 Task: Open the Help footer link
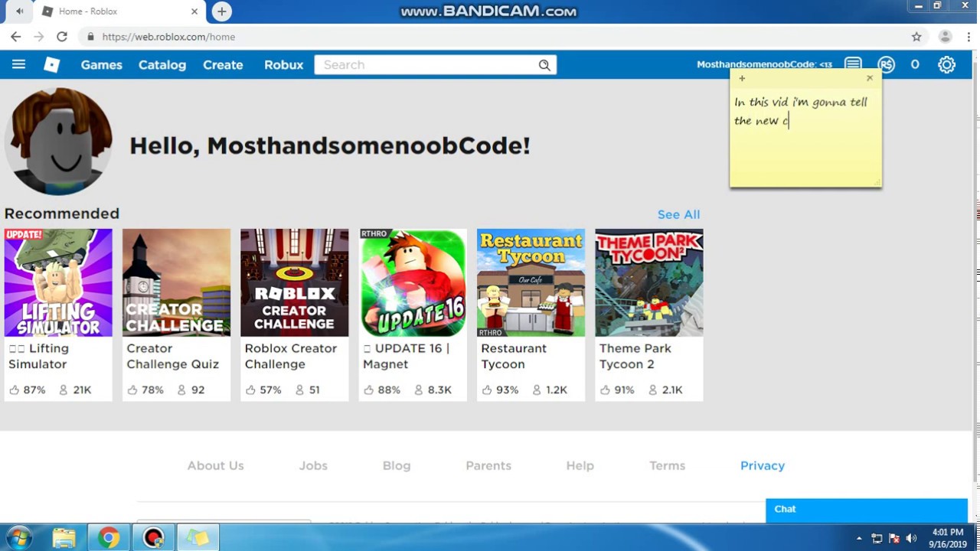tap(580, 465)
